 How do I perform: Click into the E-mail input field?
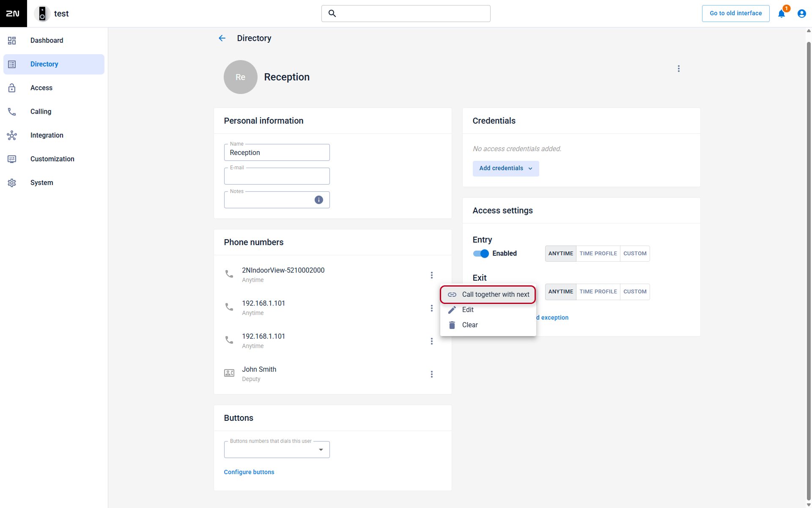click(277, 176)
